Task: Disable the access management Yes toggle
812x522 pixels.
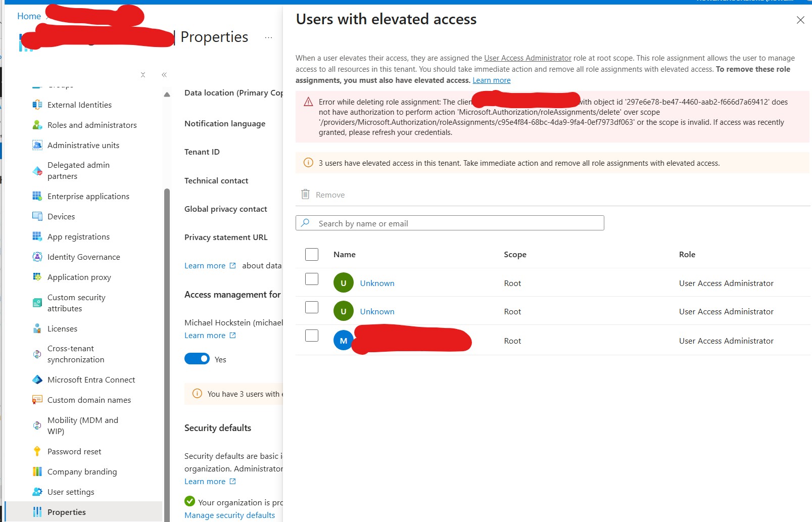Action: [197, 359]
